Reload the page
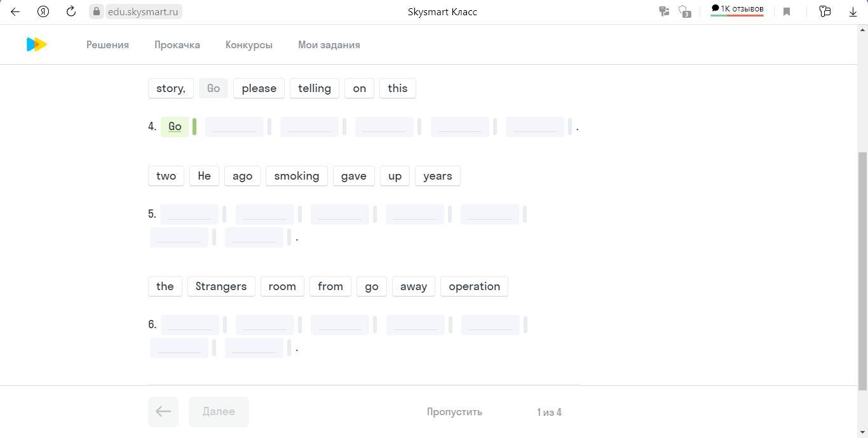 [x=71, y=11]
